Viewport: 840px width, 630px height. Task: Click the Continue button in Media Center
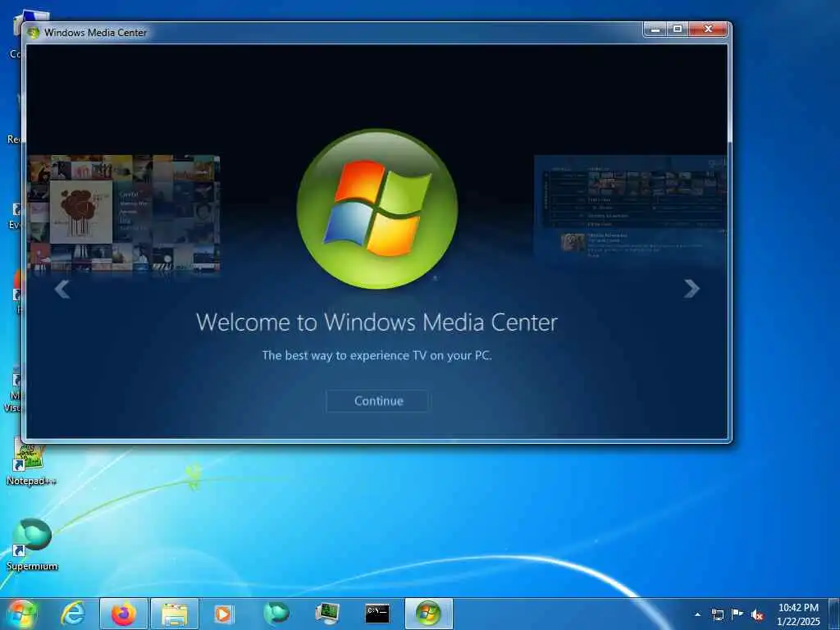(x=377, y=400)
